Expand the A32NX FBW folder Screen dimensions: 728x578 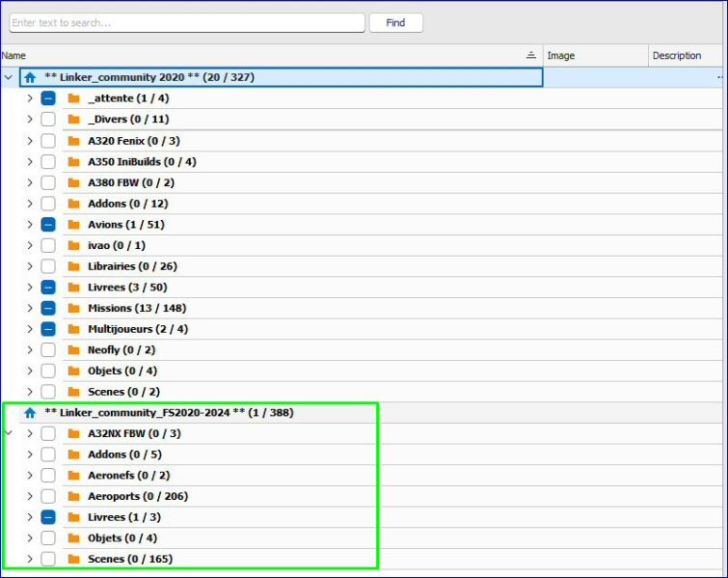30,433
